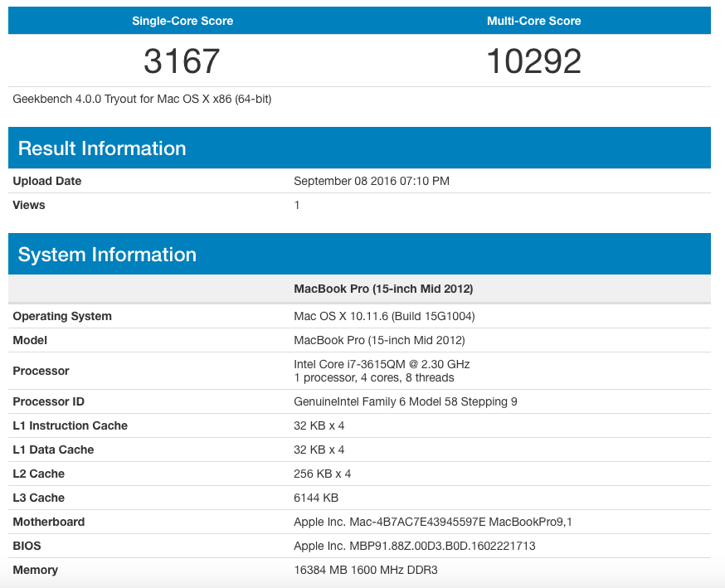Select the Apple Inc. MBP91.88Z.00D3.B0D.1602221713 value
The height and width of the screenshot is (588, 725).
tap(415, 546)
